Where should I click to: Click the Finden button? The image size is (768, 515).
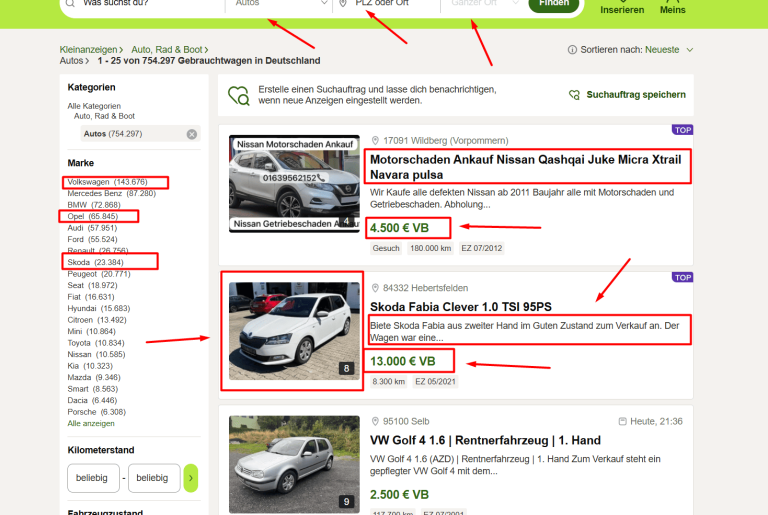(x=553, y=4)
